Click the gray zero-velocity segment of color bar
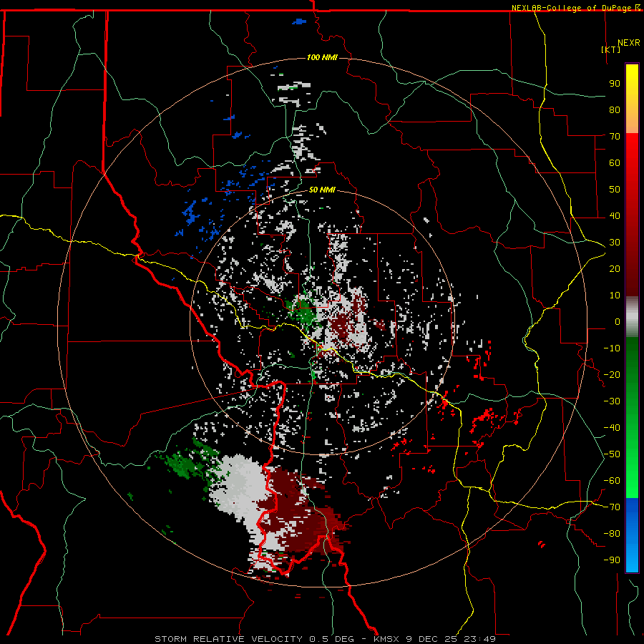Image resolution: width=644 pixels, height=644 pixels. point(632,317)
